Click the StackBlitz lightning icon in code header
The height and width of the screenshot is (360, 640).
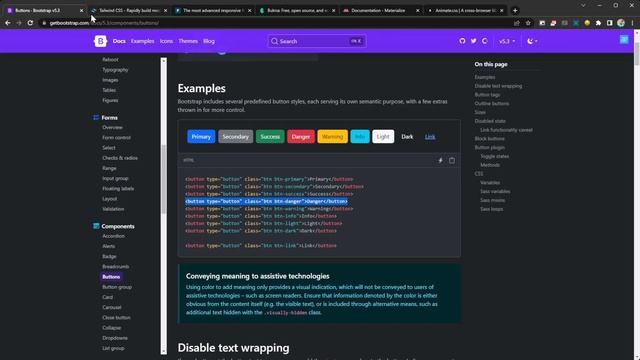tap(440, 160)
